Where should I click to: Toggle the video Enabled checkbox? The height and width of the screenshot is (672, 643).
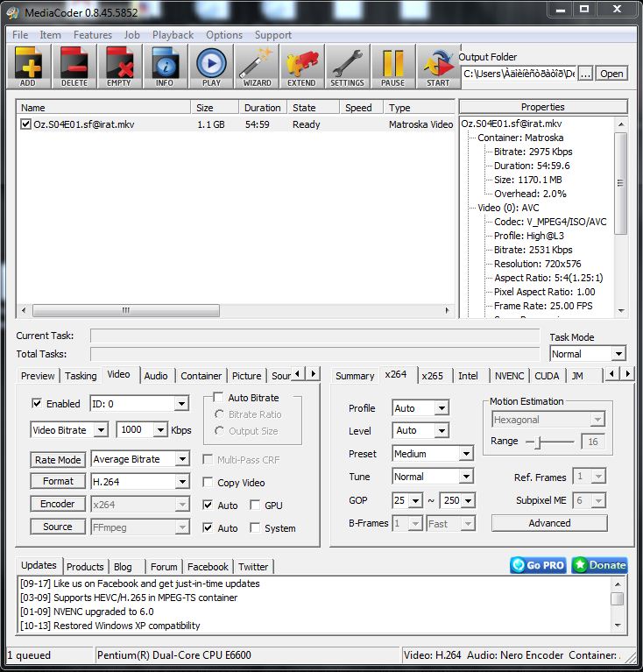[37, 403]
